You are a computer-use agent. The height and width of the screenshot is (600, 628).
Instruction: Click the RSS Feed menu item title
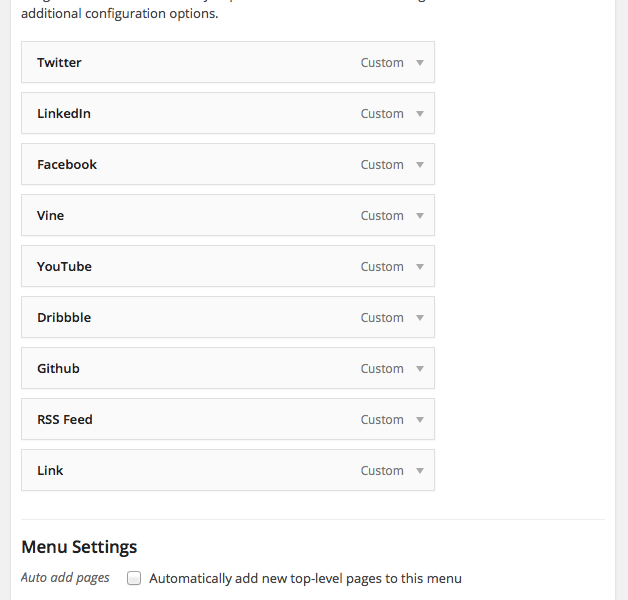click(x=65, y=420)
